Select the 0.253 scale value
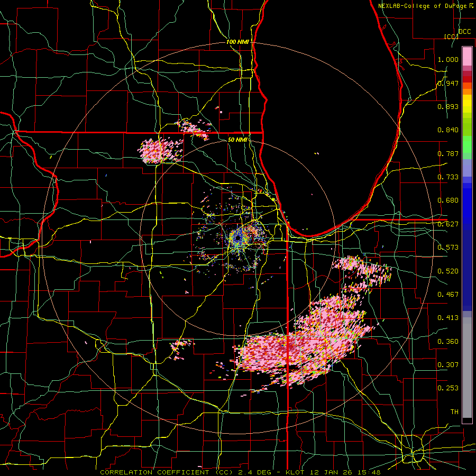The image size is (476, 476). [448, 388]
